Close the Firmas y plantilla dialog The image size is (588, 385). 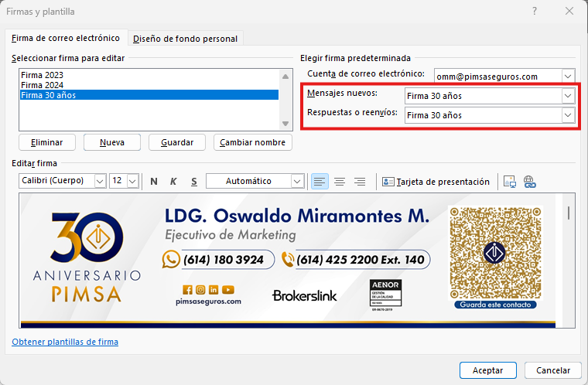pyautogui.click(x=569, y=12)
